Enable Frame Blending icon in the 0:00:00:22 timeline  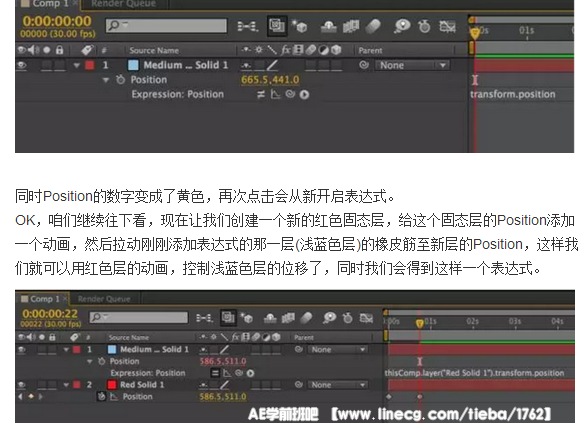coord(288,318)
